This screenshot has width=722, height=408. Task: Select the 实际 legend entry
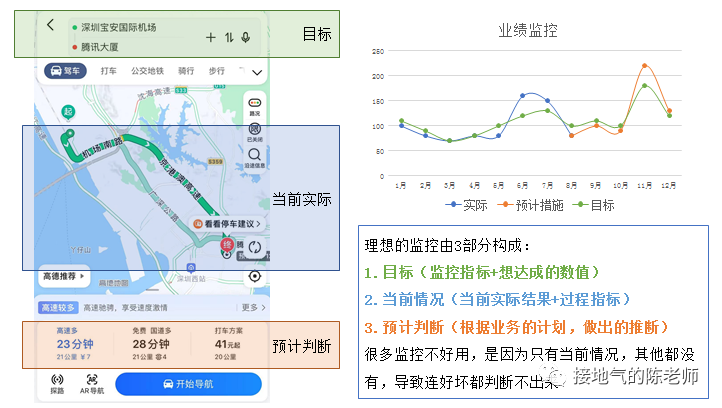point(466,205)
